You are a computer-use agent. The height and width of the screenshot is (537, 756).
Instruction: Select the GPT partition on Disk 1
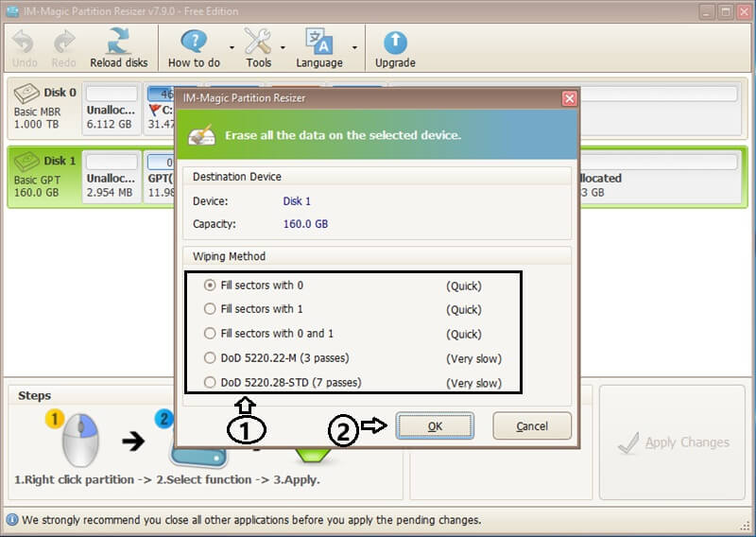click(x=160, y=177)
